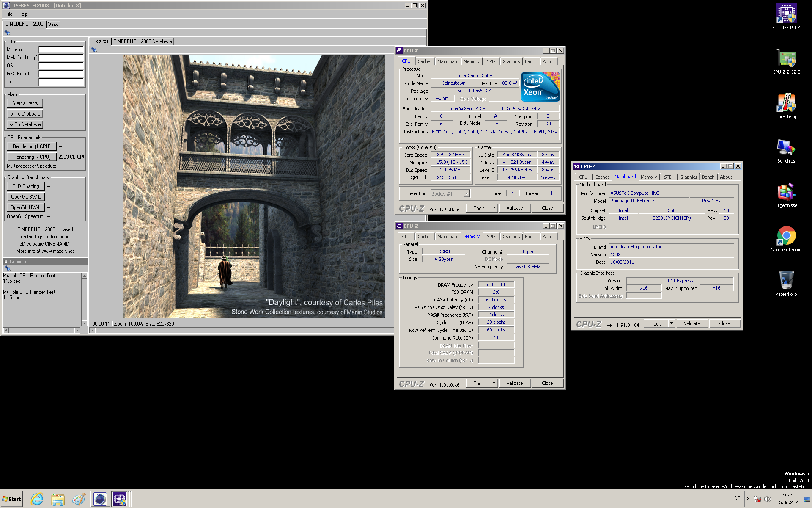Open the Benchies desktop shortcut

point(786,150)
